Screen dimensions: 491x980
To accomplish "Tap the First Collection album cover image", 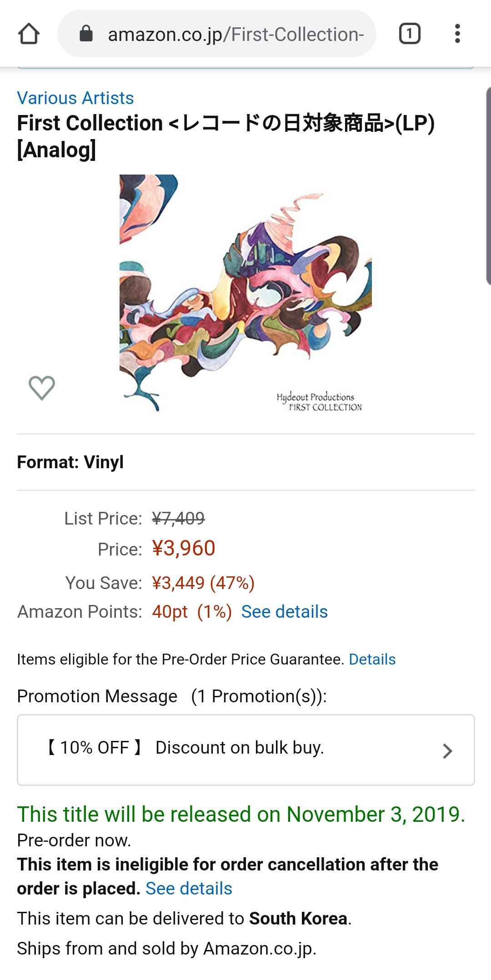I will point(245,294).
